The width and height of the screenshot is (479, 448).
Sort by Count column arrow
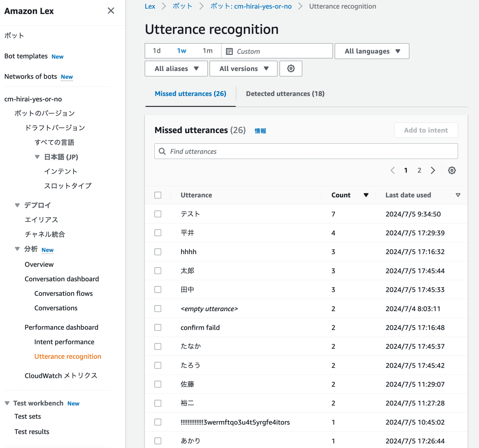[366, 195]
